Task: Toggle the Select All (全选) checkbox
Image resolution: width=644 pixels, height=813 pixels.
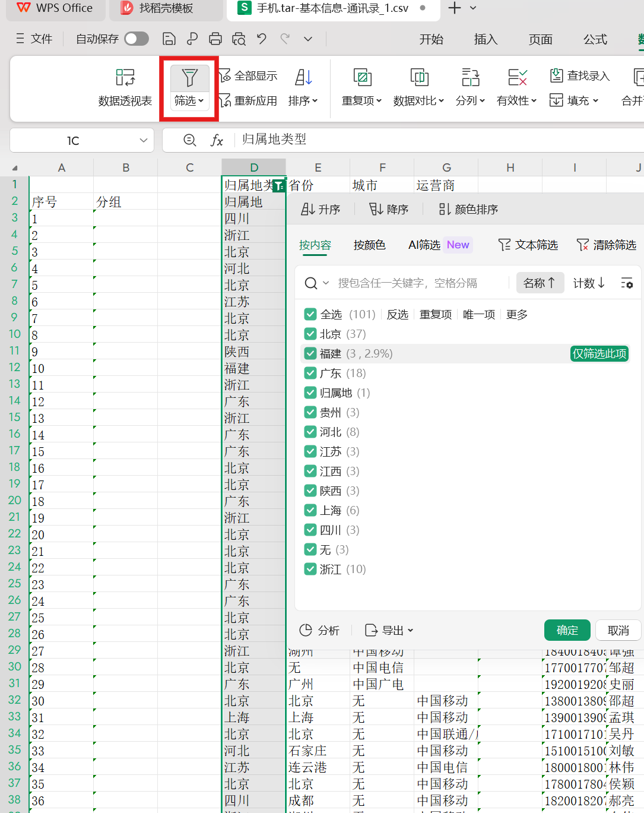Action: point(310,314)
